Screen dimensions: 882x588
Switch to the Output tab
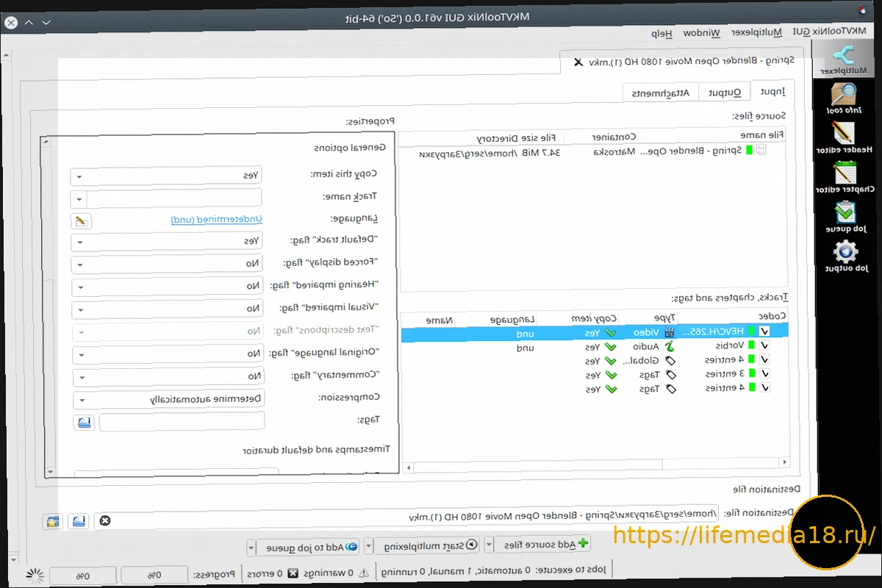tap(724, 93)
